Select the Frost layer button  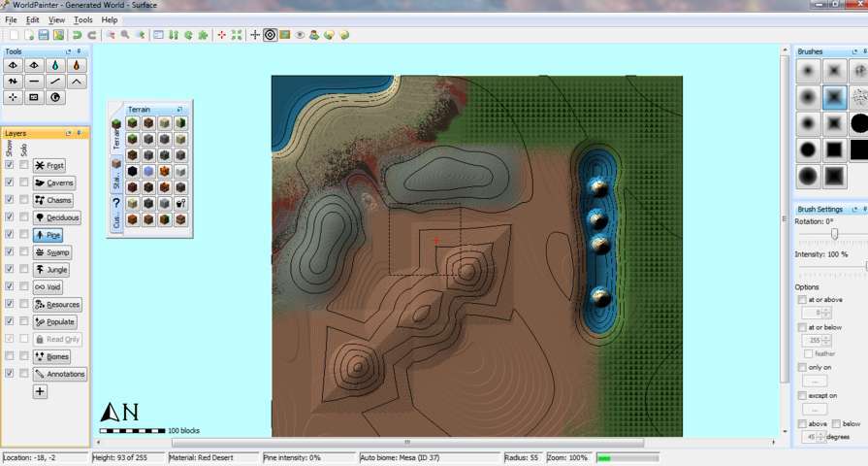(x=49, y=165)
